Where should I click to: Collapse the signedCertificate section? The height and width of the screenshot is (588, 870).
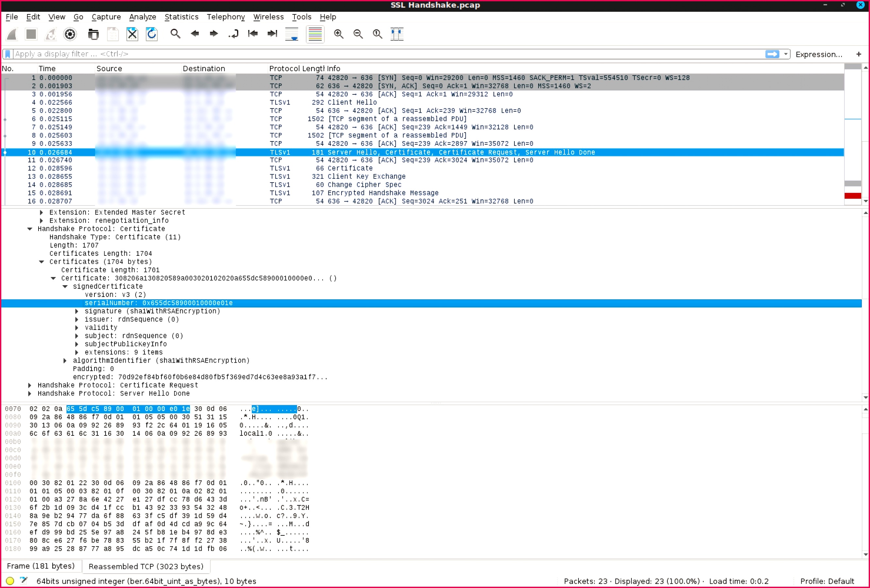[x=65, y=286]
